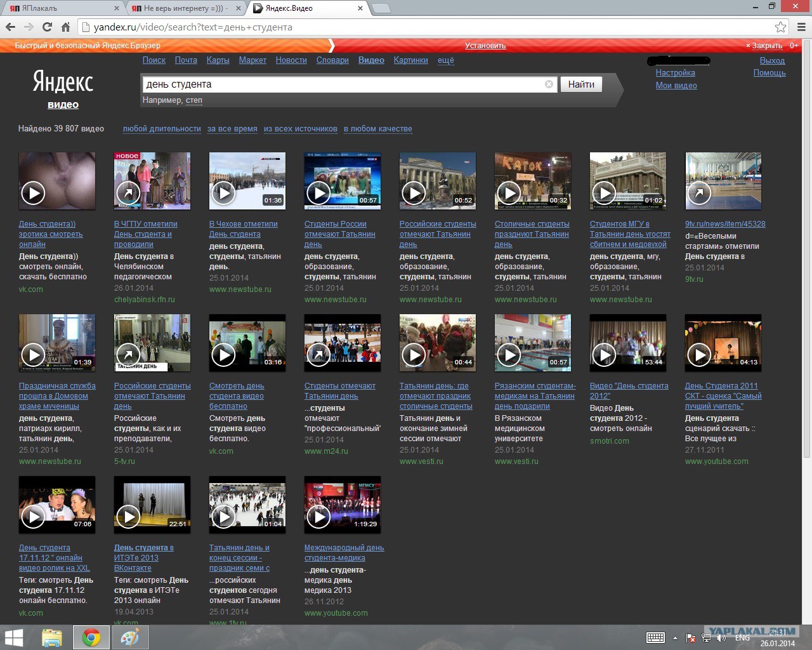Reload the page with the refresh icon
This screenshot has width=812, height=650.
(x=47, y=27)
